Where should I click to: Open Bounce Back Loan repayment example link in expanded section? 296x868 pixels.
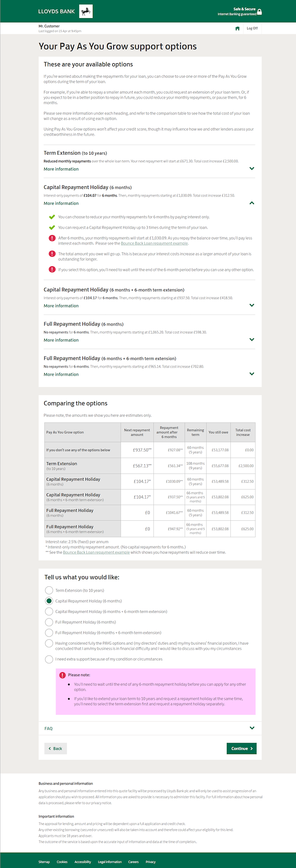pos(154,243)
